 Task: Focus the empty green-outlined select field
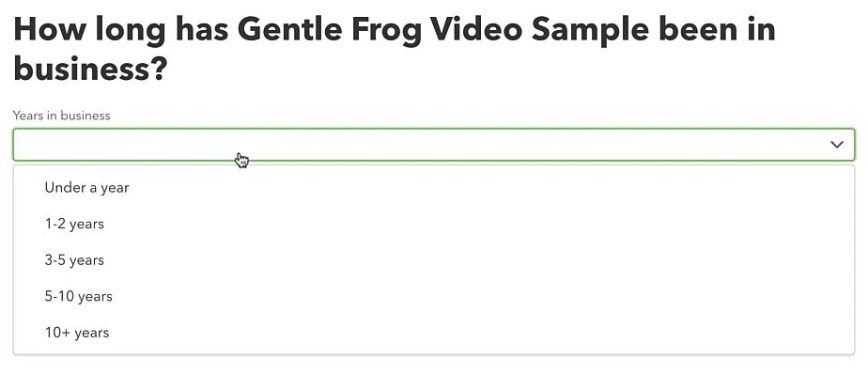point(434,145)
